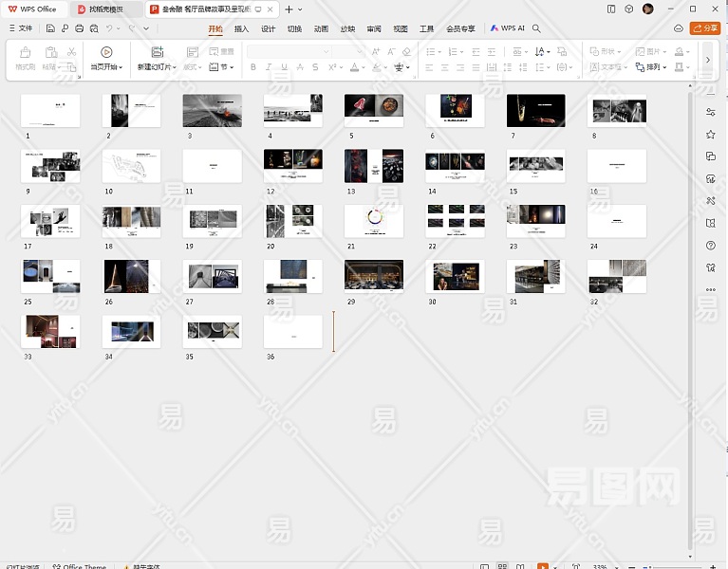Switch to normal view in status bar
Viewport: 728px width, 569px height.
[484, 566]
